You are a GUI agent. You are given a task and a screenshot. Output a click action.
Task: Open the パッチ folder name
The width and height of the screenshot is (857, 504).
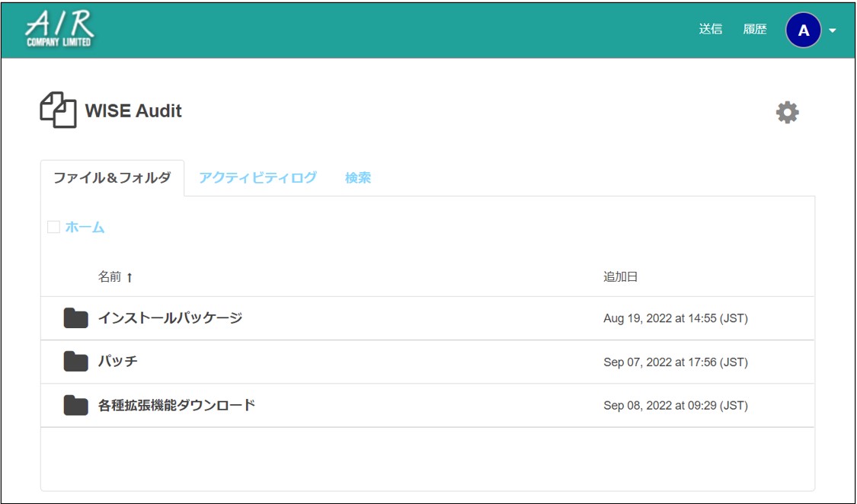tap(117, 362)
